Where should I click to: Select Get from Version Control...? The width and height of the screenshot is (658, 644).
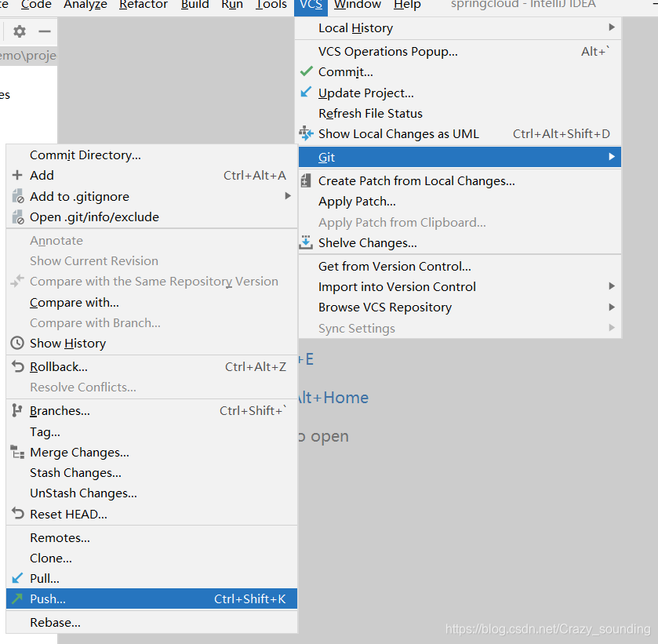458,266
